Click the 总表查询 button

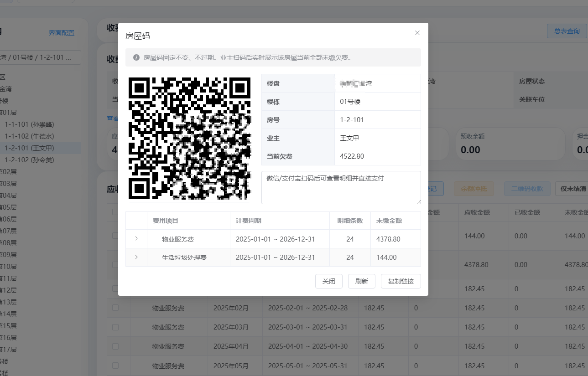[x=567, y=31]
